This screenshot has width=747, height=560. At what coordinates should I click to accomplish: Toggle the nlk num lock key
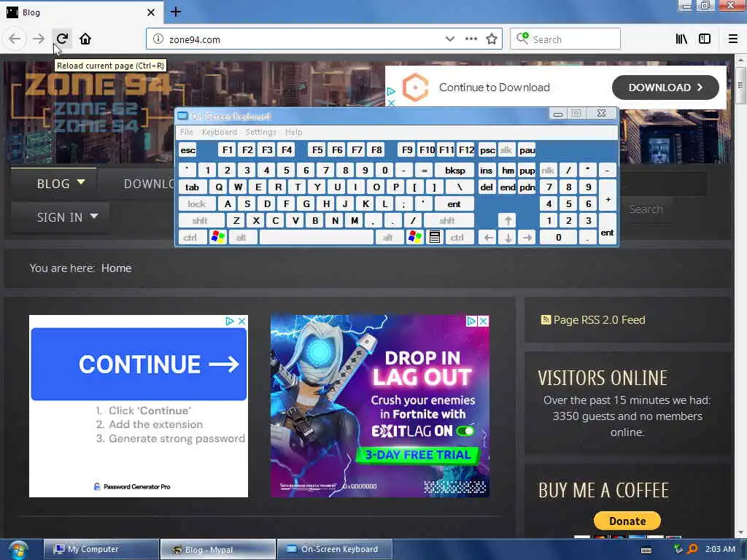[x=548, y=170]
